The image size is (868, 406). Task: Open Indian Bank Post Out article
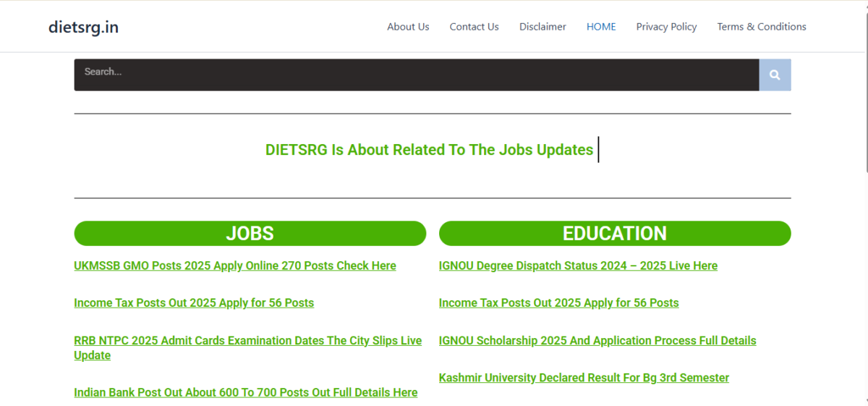pyautogui.click(x=246, y=392)
